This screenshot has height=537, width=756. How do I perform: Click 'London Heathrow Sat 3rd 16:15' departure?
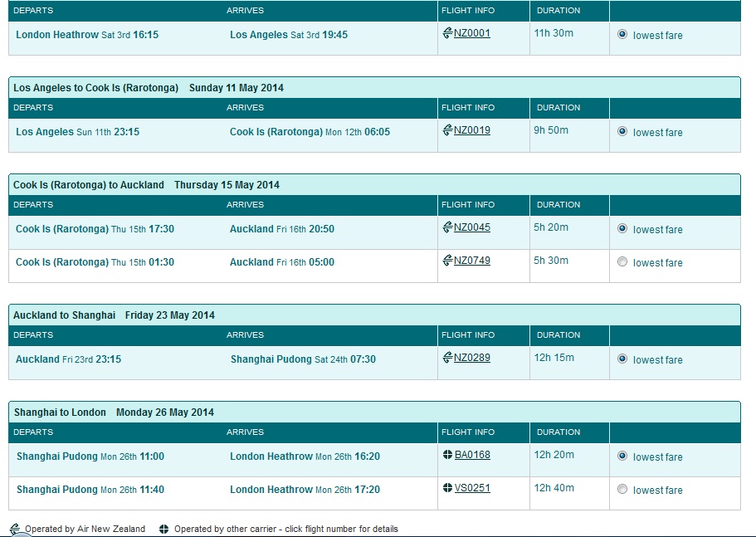coord(87,35)
